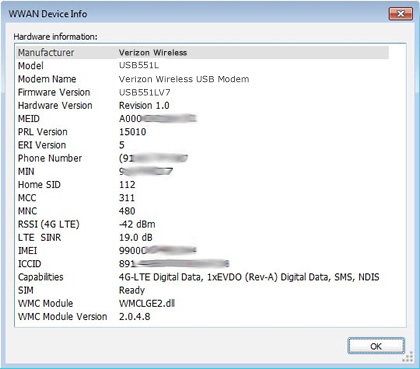Select the LTE SINR label
This screenshot has height=369, width=420.
click(x=39, y=237)
